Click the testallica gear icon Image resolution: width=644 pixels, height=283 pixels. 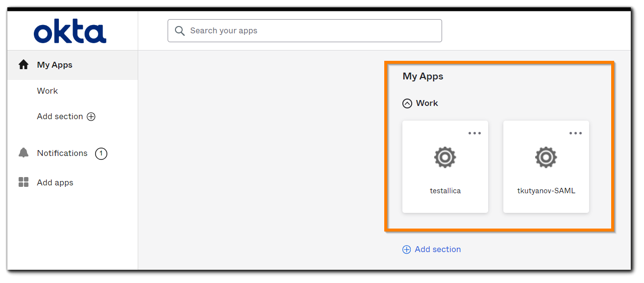click(x=445, y=157)
